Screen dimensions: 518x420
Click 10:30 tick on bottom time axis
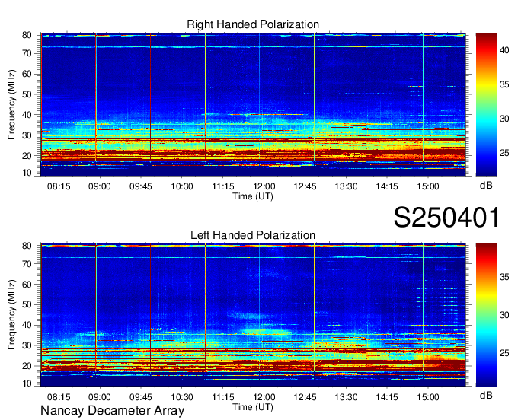pyautogui.click(x=182, y=397)
